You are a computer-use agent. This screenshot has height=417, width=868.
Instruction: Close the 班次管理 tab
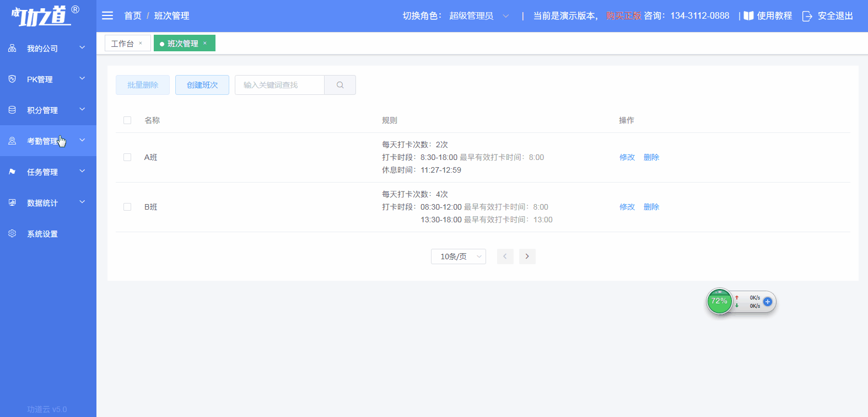click(205, 43)
